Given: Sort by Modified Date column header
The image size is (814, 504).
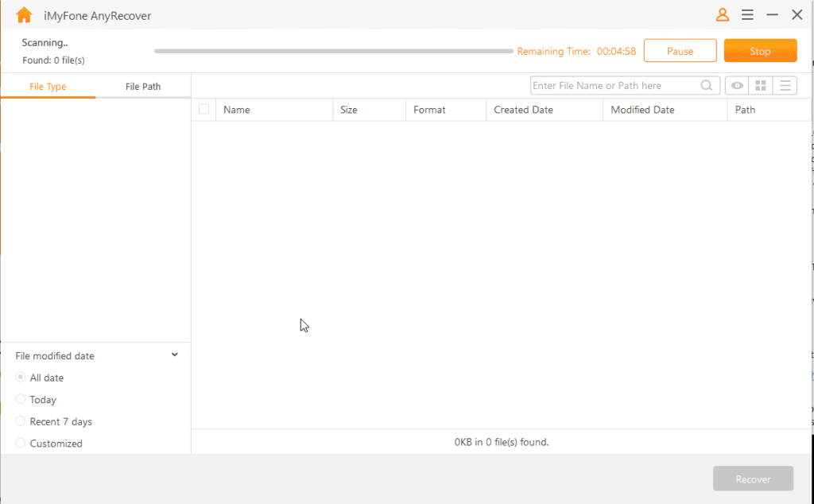Looking at the screenshot, I should 642,110.
